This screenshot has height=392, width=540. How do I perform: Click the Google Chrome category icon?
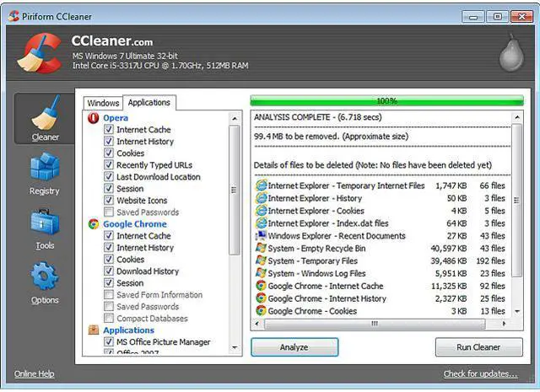coord(94,224)
